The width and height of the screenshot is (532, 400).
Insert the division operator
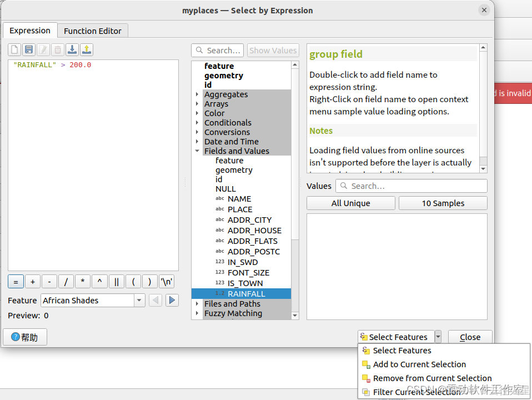pos(66,282)
